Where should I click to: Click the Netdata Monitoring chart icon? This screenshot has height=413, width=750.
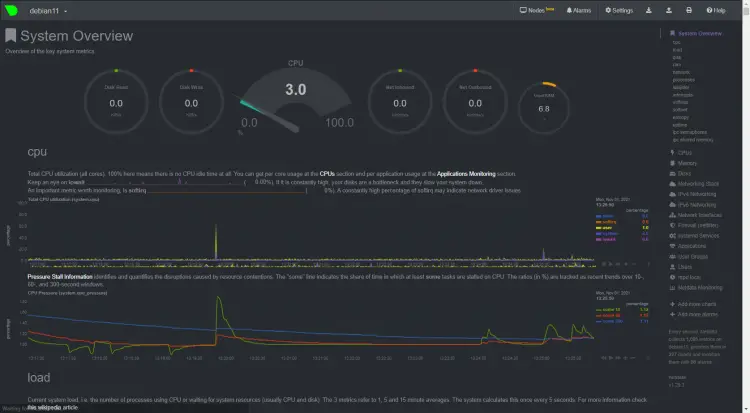(x=673, y=288)
